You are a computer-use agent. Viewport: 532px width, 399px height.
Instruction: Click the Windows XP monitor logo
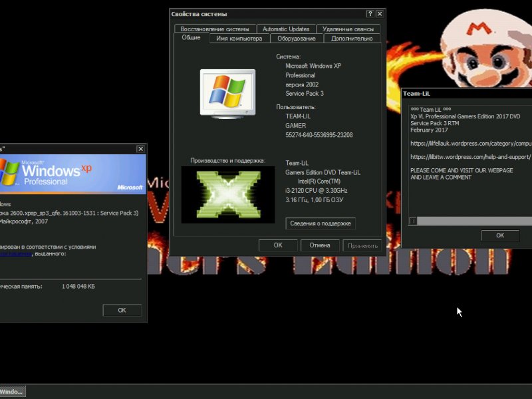tap(227, 94)
